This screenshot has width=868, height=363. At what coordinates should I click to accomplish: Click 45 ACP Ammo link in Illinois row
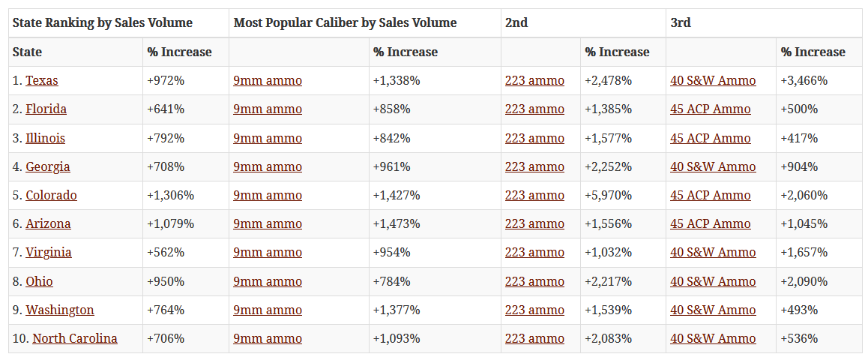[710, 139]
